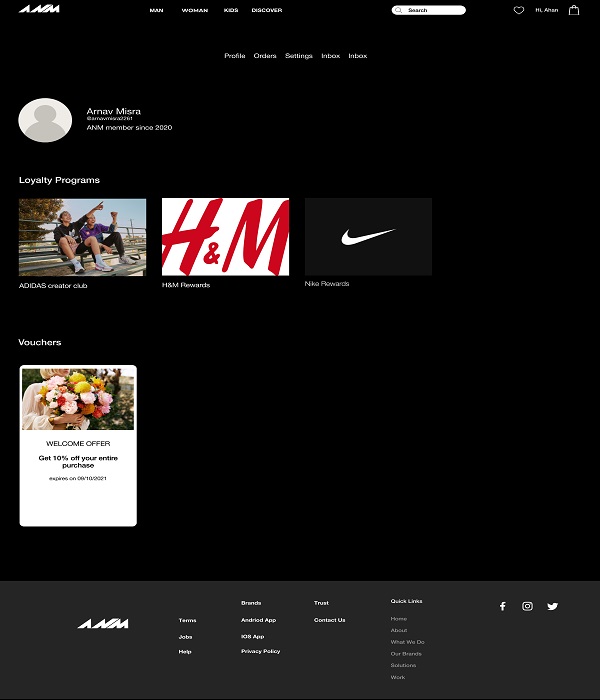Open the Trust footer link
This screenshot has width=600, height=700.
321,603
